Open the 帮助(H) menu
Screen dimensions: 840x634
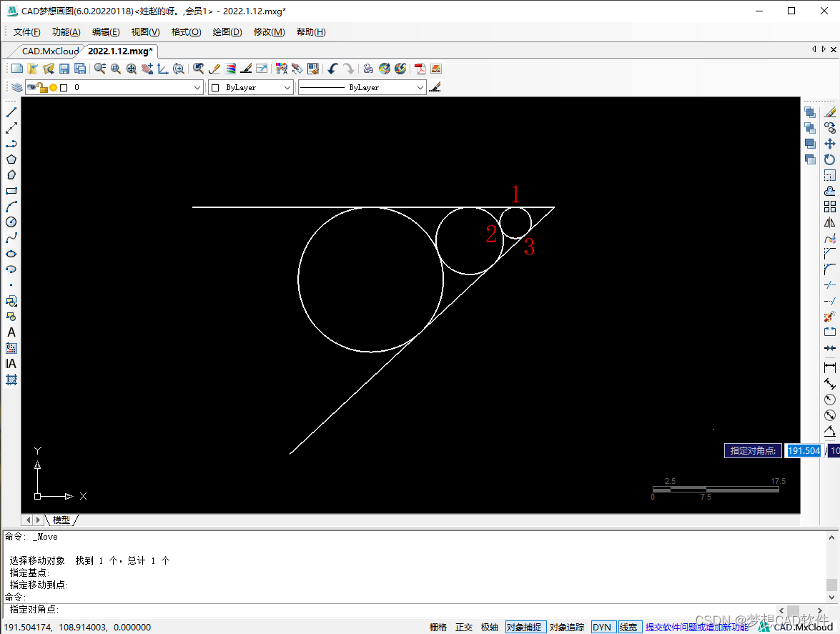click(x=311, y=32)
